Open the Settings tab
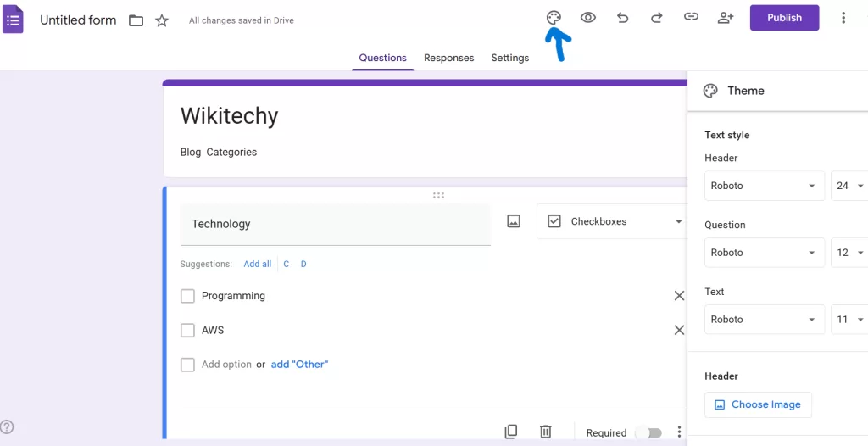Image resolution: width=868 pixels, height=446 pixels. coord(509,58)
